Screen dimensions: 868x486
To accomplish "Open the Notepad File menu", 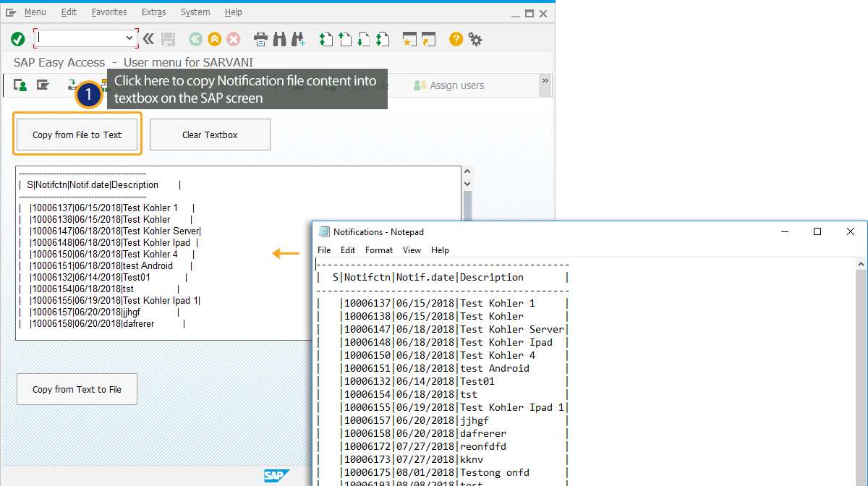I will tap(324, 250).
